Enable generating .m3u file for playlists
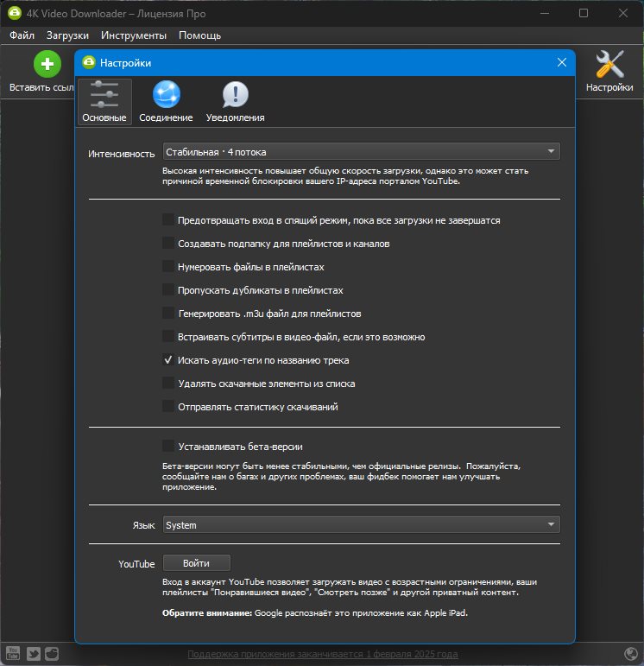This screenshot has width=644, height=666. click(x=168, y=313)
